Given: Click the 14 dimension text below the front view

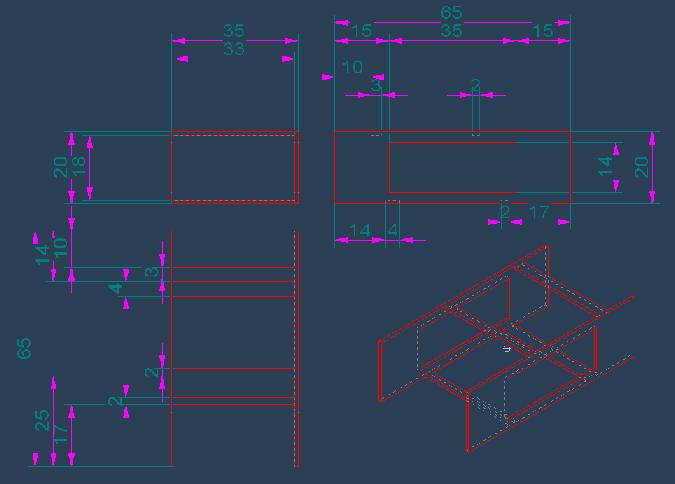Looking at the screenshot, I should [359, 230].
